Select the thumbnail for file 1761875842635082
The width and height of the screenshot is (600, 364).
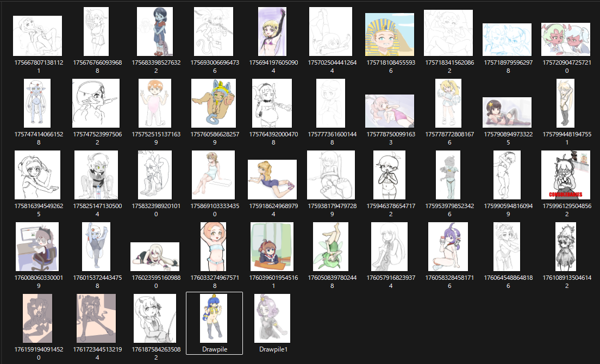point(155,318)
